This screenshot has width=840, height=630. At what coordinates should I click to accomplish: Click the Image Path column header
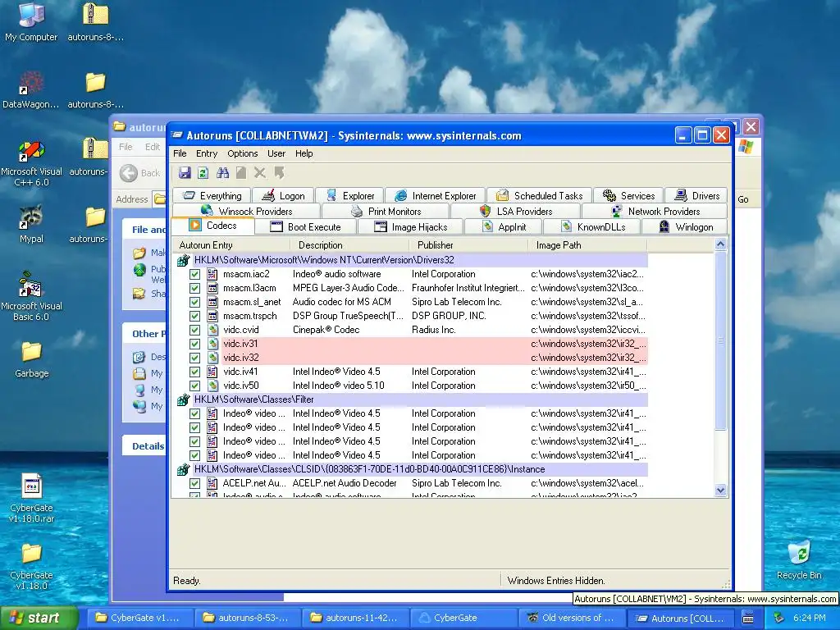pos(587,244)
